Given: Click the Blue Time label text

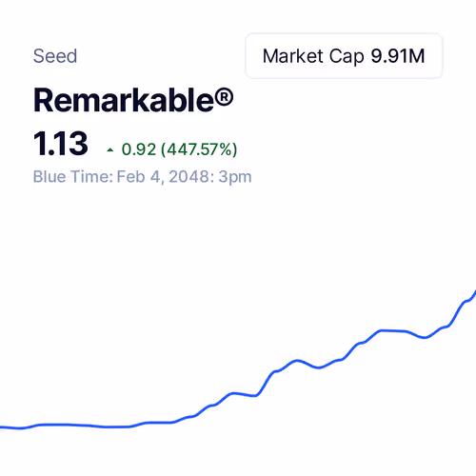Looking at the screenshot, I should tap(73, 177).
